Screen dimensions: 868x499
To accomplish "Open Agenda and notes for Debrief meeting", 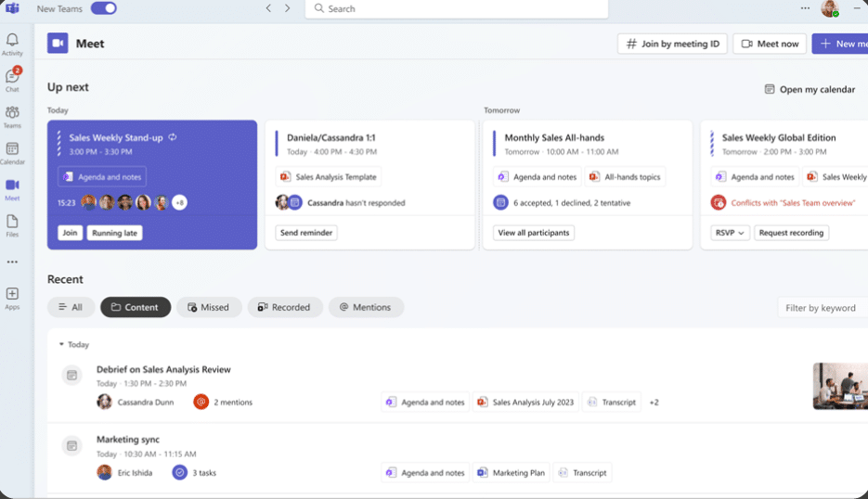I will pos(425,403).
